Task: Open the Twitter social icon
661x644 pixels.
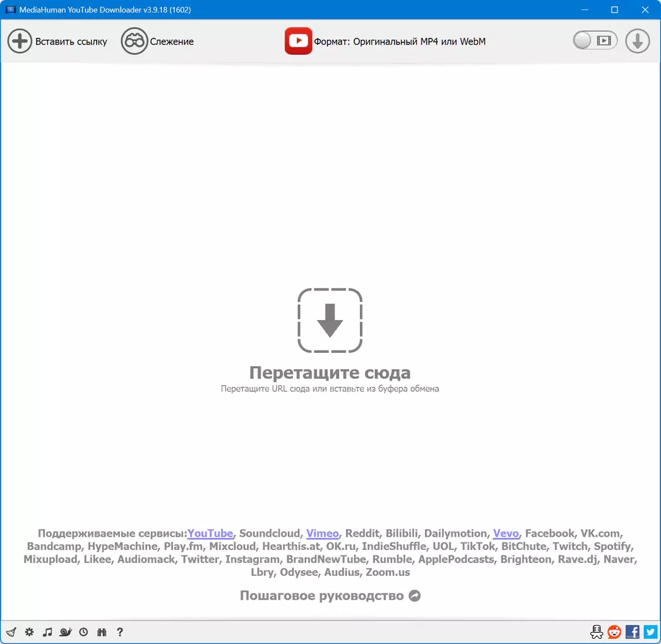Action: pyautogui.click(x=650, y=632)
